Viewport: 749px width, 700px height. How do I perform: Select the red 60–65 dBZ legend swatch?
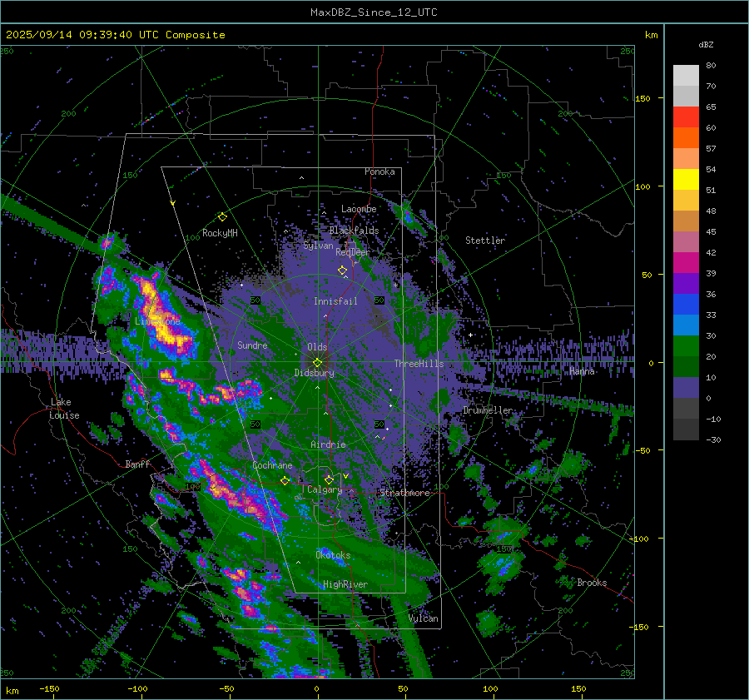coord(686,117)
